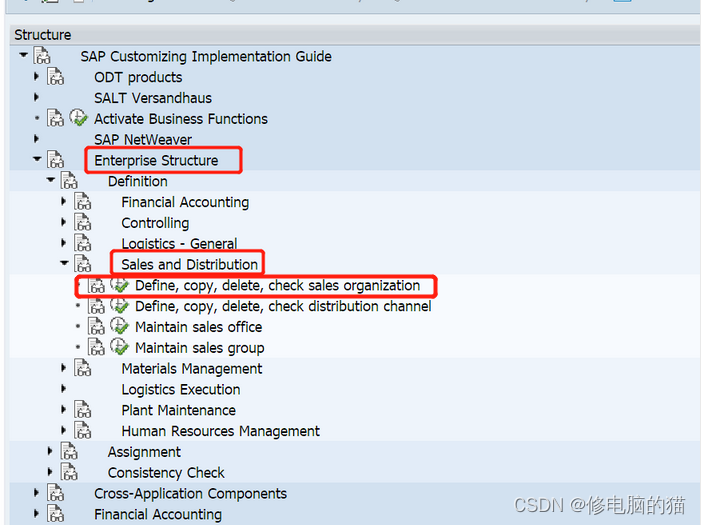This screenshot has height=525, width=701.
Task: Open documentation icon for Plant Maintenance
Action: click(83, 410)
